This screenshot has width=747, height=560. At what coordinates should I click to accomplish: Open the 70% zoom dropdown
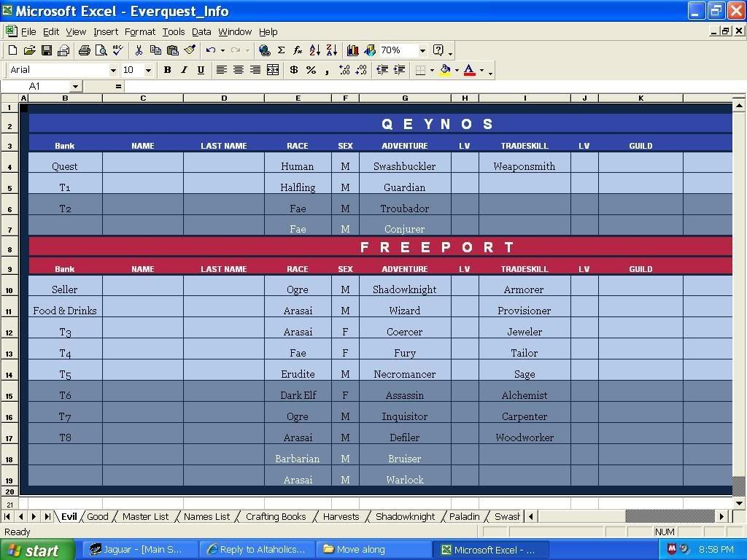[422, 50]
